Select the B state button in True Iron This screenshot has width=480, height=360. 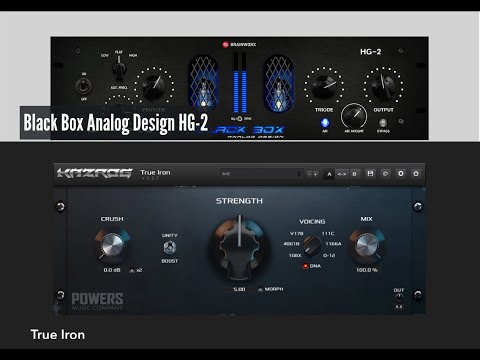pos(354,174)
